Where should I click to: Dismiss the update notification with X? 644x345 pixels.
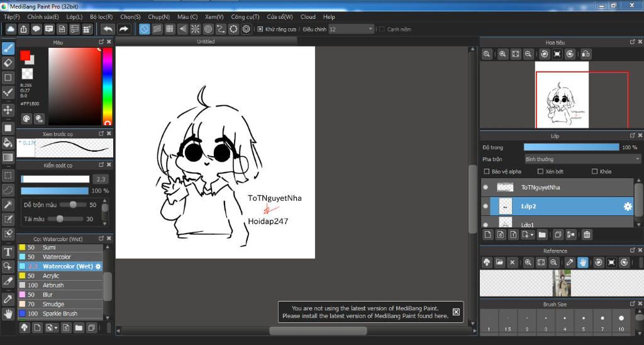tap(456, 312)
